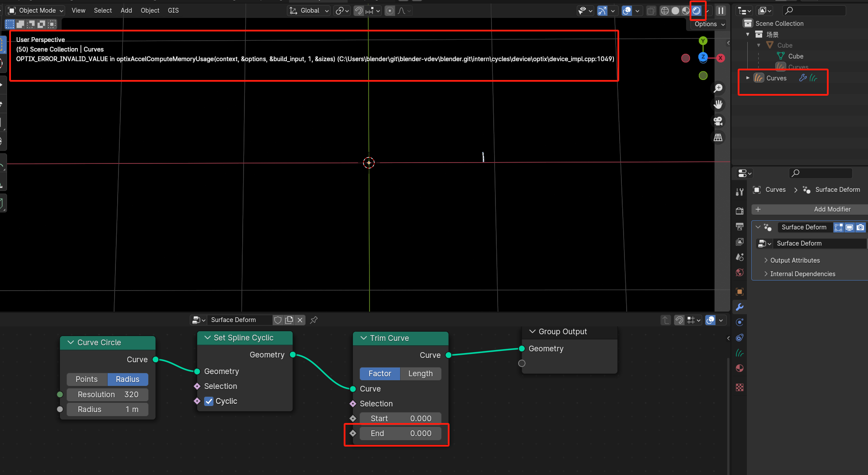This screenshot has height=475, width=868.
Task: Open the Object Constraints properties tab
Action: (x=739, y=337)
